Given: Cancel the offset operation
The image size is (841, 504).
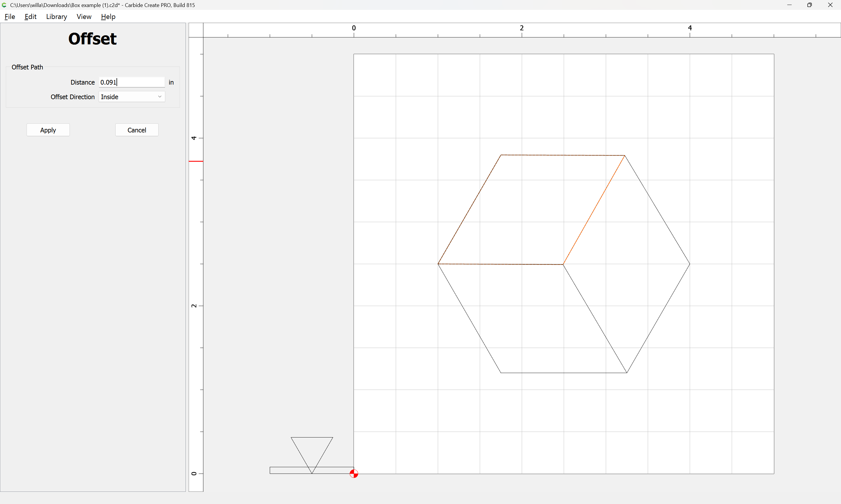Looking at the screenshot, I should coord(137,130).
